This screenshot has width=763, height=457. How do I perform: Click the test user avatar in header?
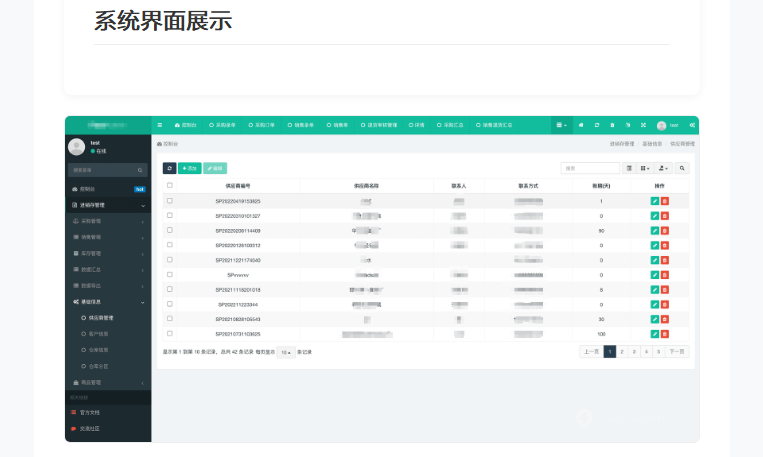[x=661, y=126]
